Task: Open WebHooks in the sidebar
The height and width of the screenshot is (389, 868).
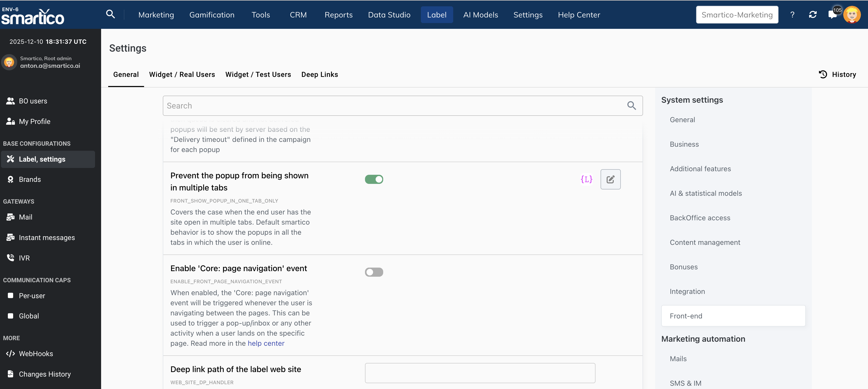Action: click(36, 354)
